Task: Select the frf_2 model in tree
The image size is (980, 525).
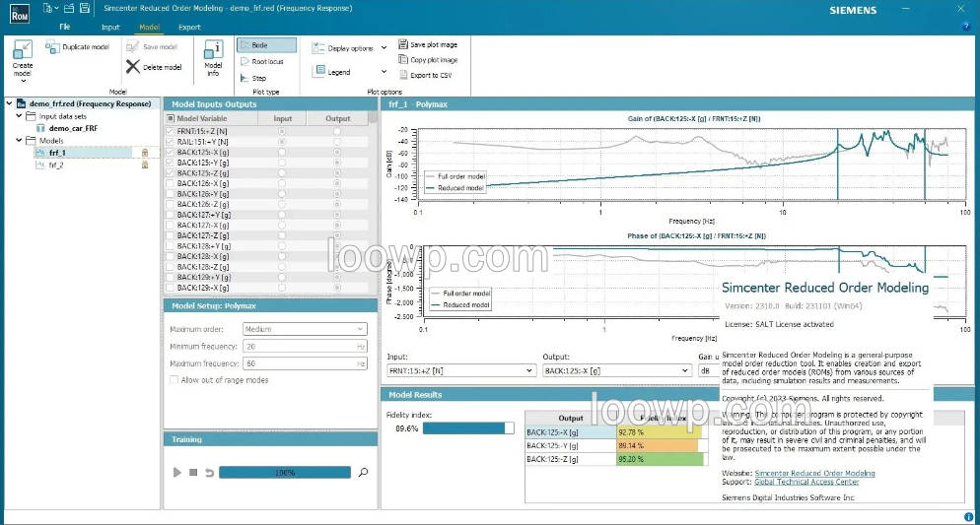Action: (x=56, y=165)
